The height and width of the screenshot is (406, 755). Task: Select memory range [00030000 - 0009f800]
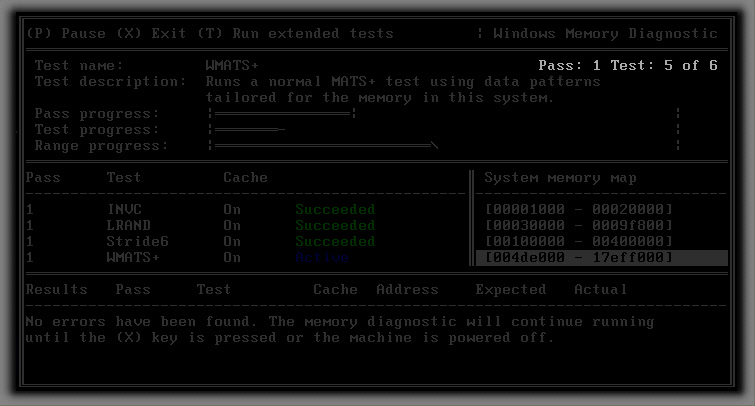[578, 225]
